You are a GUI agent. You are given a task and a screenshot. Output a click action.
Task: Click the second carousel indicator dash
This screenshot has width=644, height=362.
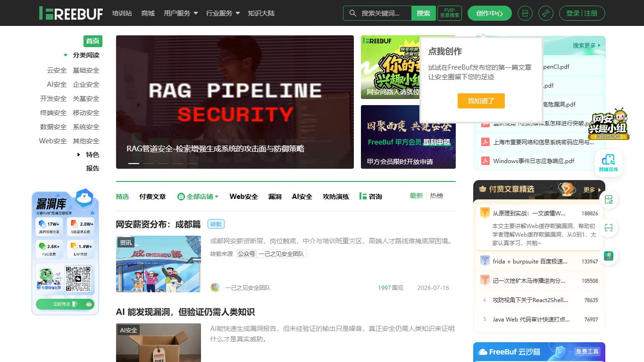[x=148, y=164]
